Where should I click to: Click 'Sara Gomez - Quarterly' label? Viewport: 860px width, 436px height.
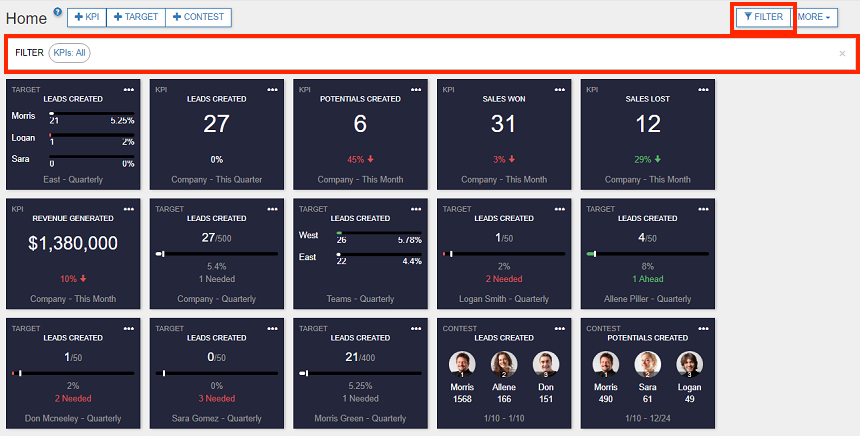point(217,418)
